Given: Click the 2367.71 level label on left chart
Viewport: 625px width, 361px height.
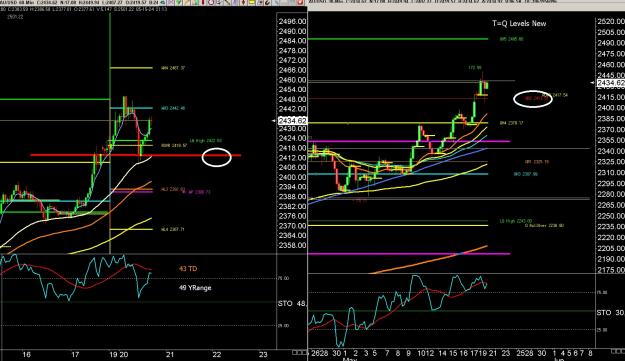Looking at the screenshot, I should click(173, 229).
